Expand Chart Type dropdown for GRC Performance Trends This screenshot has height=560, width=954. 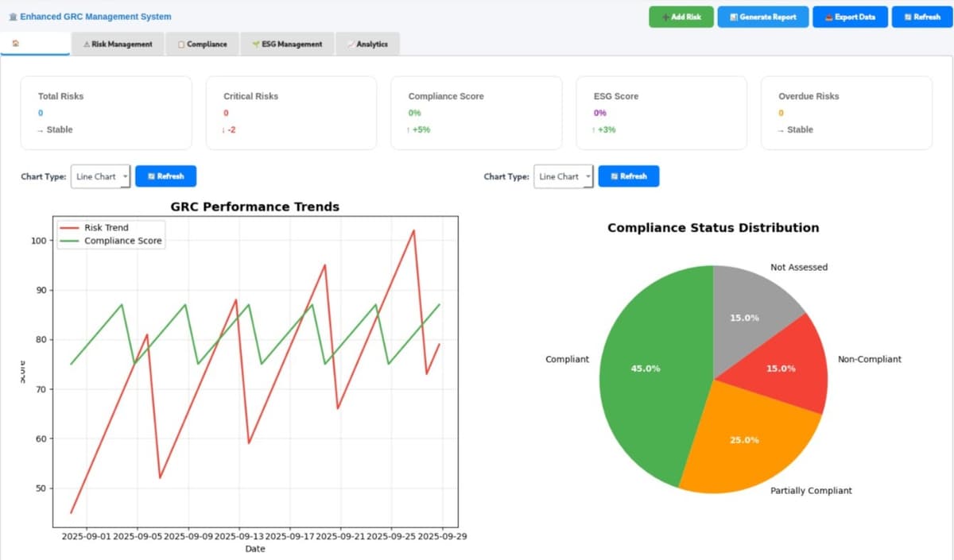[100, 176]
